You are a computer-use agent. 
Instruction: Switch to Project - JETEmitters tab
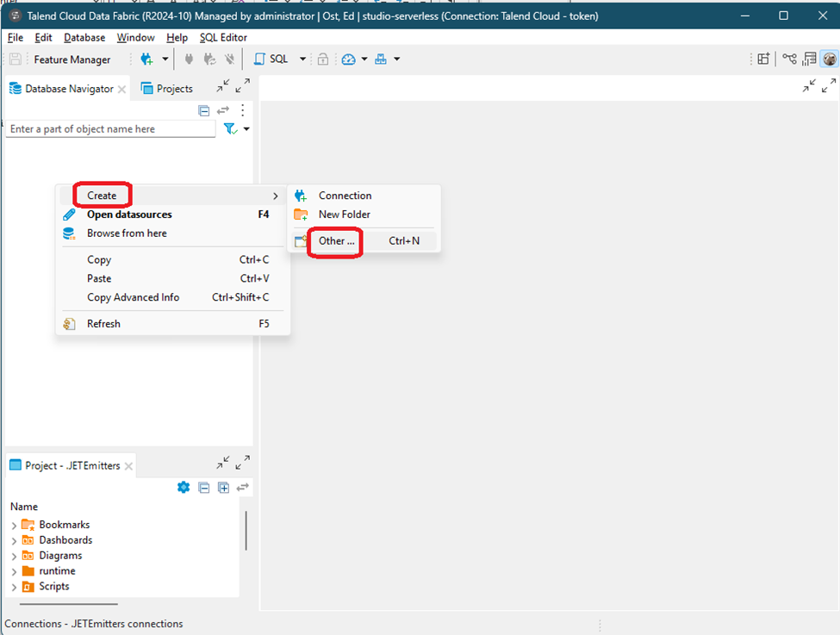(65, 465)
